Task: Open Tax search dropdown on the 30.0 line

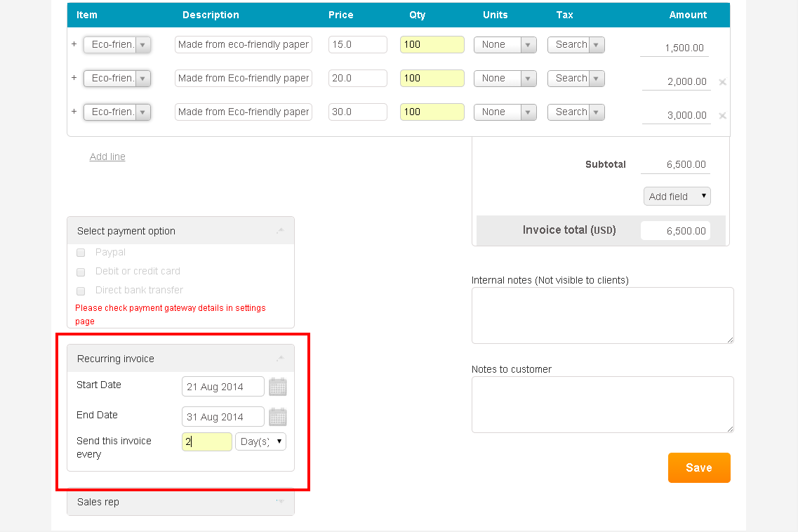Action: click(576, 112)
